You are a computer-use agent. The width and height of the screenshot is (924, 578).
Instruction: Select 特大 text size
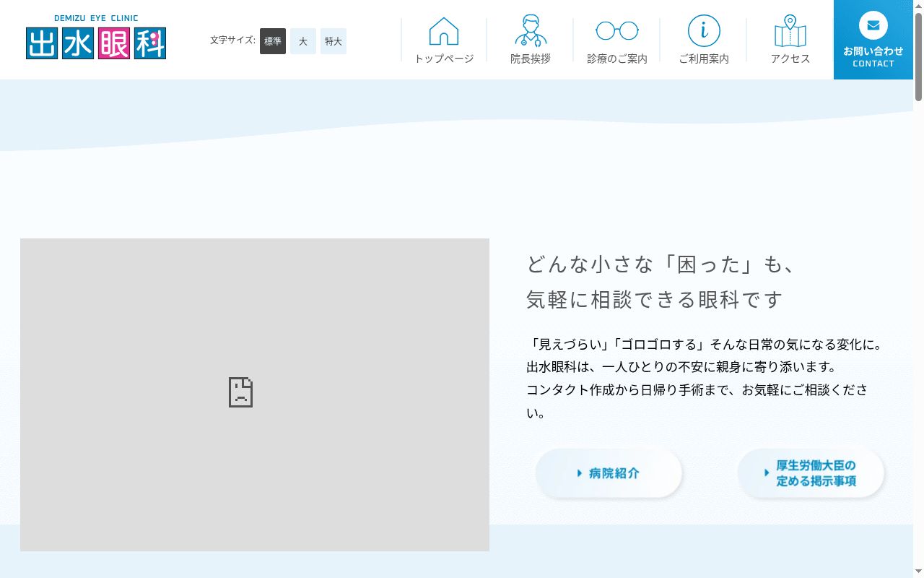click(x=334, y=41)
